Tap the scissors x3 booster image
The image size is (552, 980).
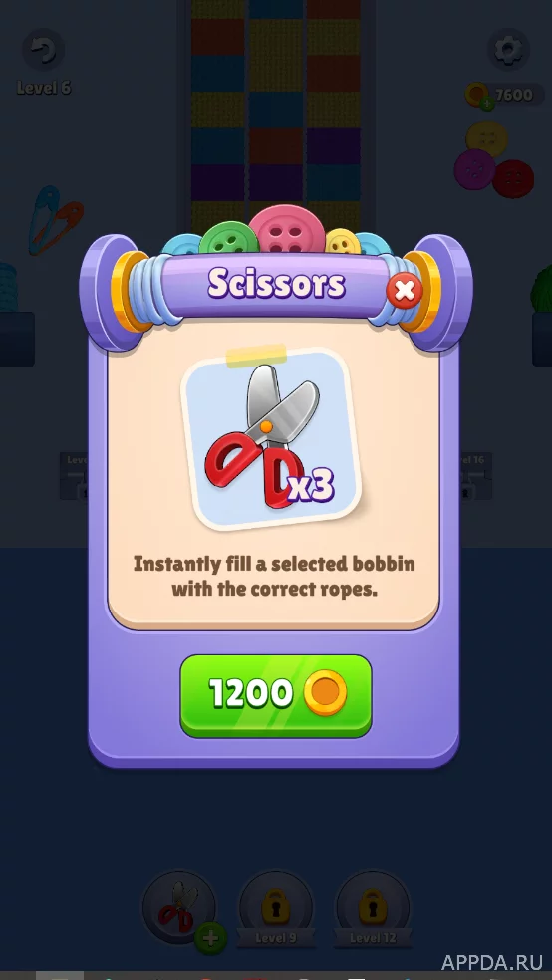271,438
